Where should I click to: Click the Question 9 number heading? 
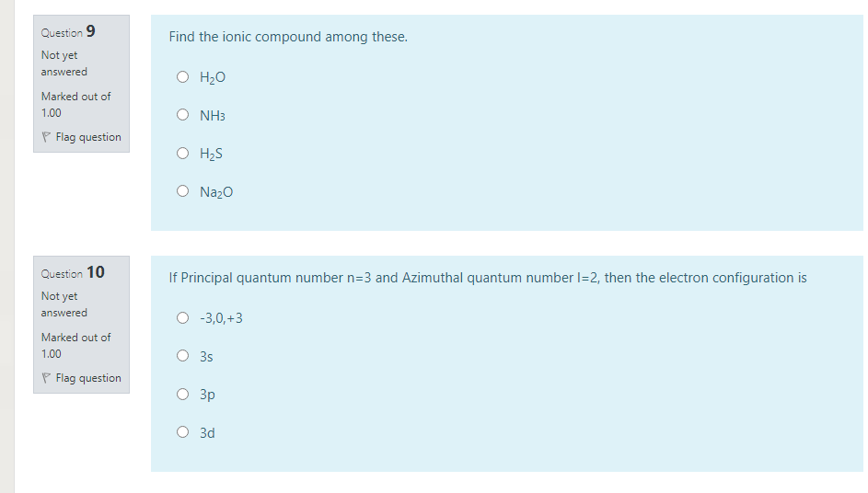[x=68, y=31]
